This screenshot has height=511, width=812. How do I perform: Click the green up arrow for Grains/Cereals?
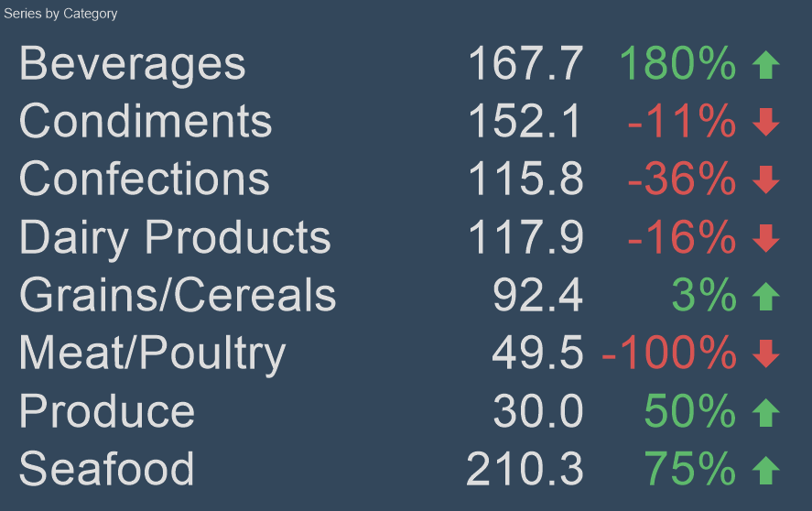[x=765, y=296]
